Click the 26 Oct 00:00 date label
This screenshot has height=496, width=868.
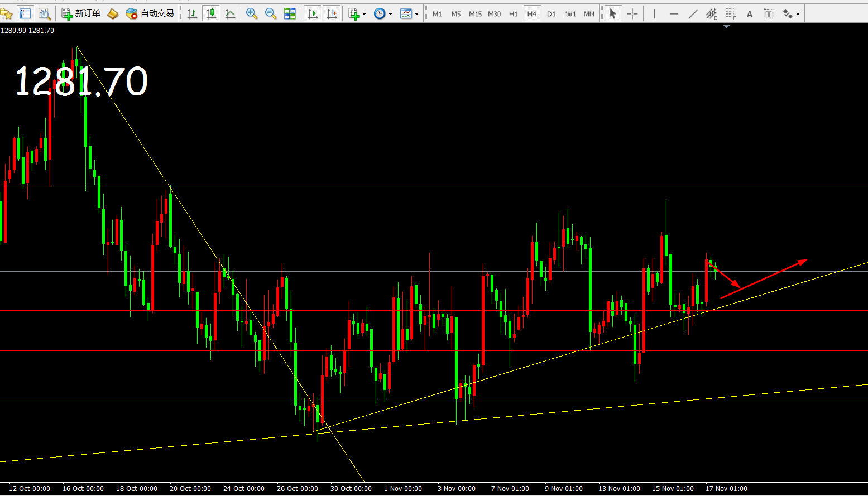[298, 489]
